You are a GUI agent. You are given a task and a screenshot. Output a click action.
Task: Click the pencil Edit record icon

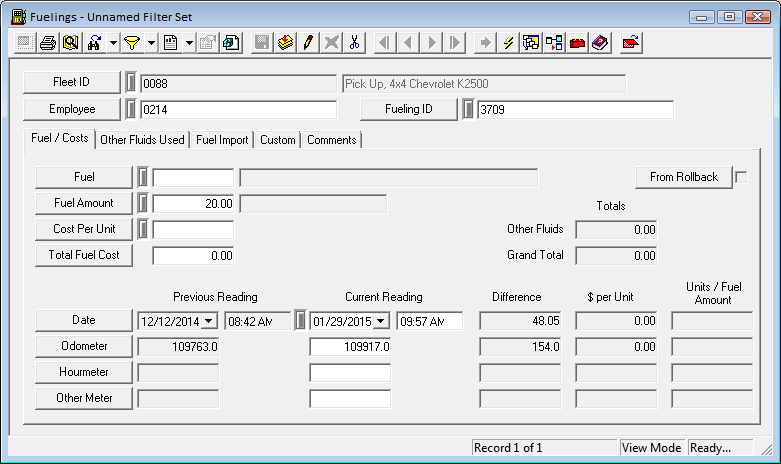click(309, 43)
